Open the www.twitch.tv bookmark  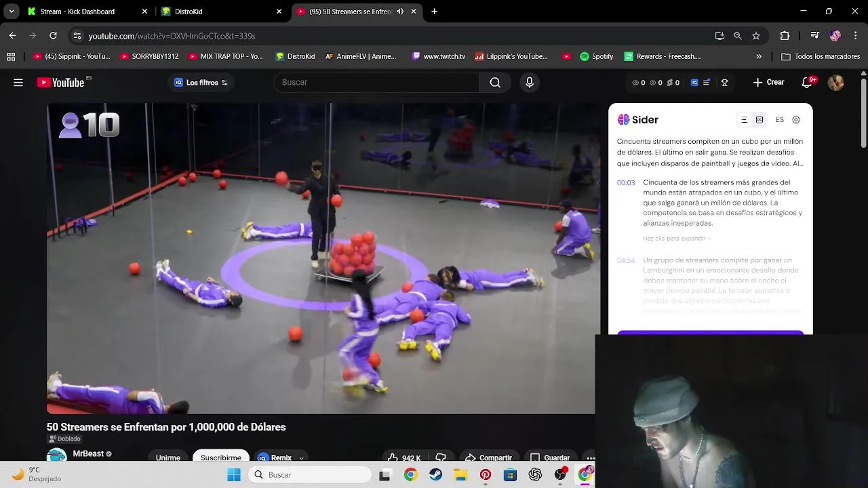[x=438, y=57]
